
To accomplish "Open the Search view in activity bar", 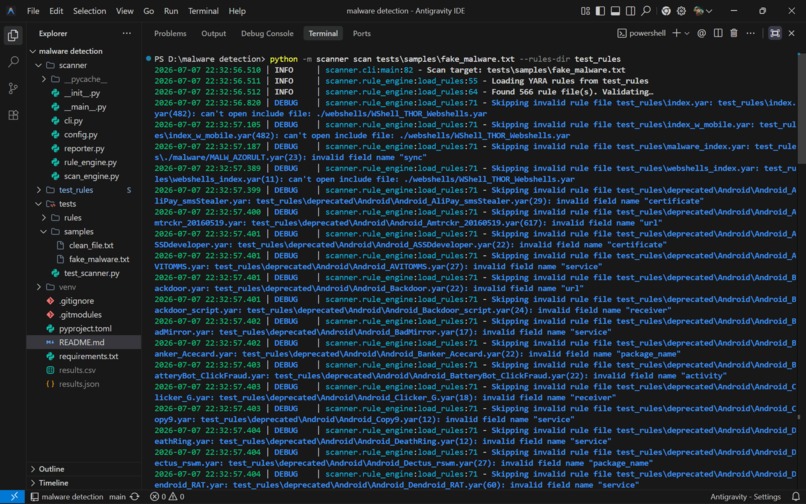I will click(13, 62).
